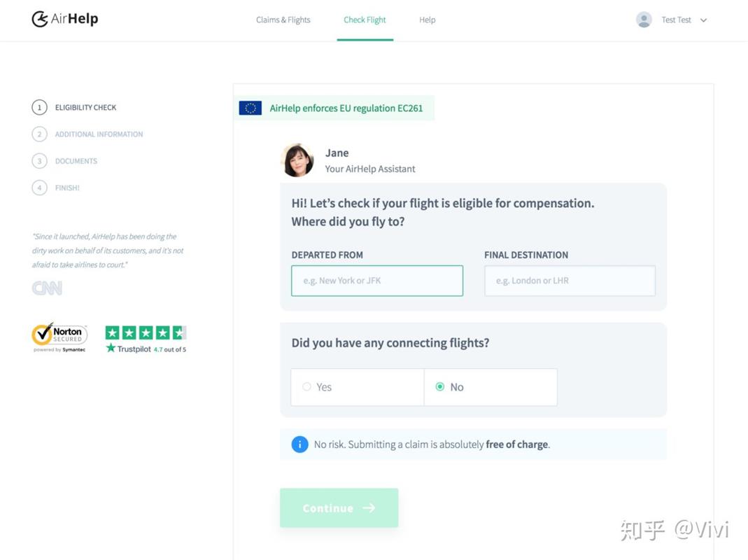Focus the Departed From input field

[377, 281]
